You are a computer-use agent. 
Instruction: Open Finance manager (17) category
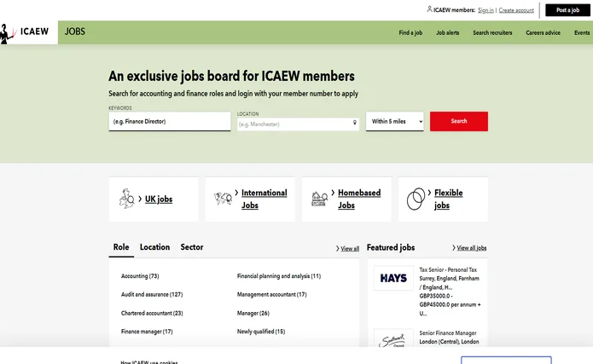147,332
